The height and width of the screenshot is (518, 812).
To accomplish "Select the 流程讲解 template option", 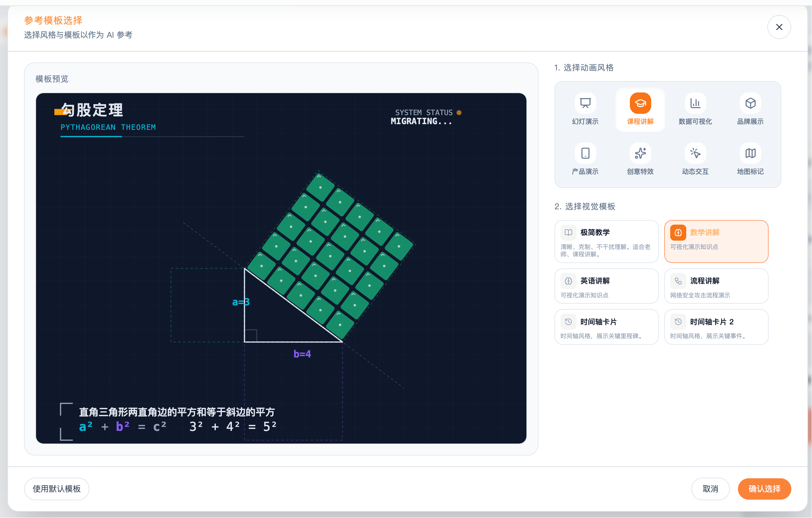I will tap(716, 286).
